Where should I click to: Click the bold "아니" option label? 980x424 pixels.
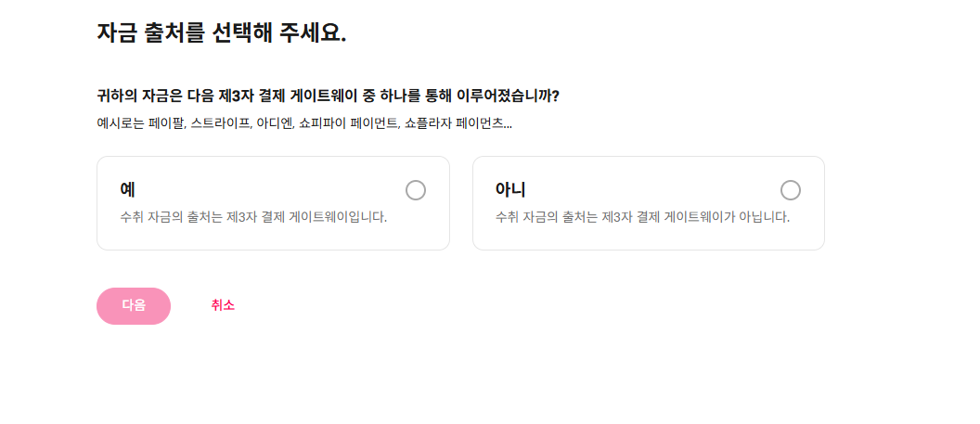click(510, 189)
